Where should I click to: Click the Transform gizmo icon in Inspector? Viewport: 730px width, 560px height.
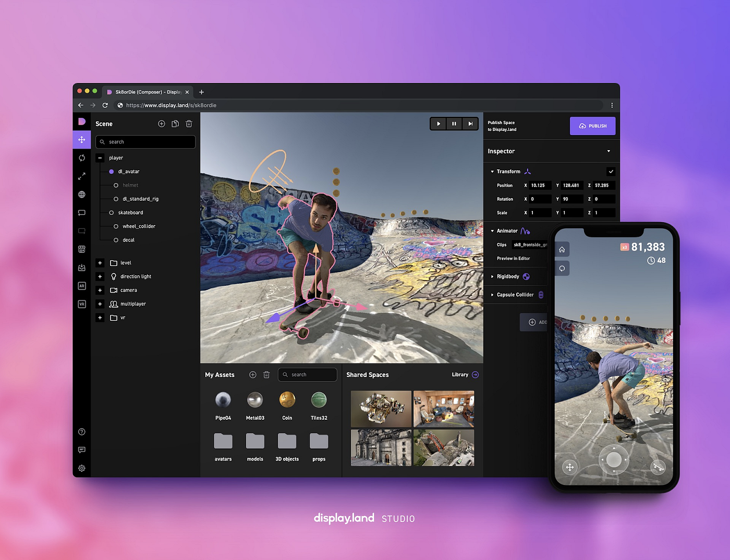point(528,172)
